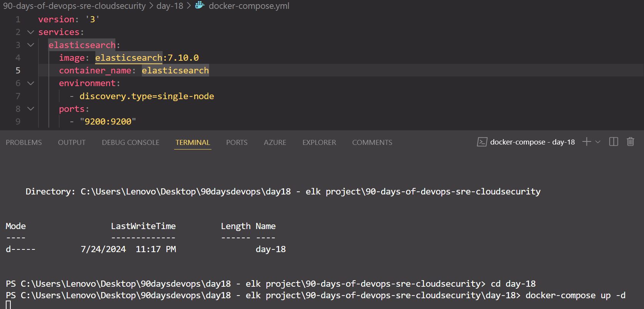Click the 90-days-of-devops-sre-cloudsecurity breadcrumb
Screen dimensions: 644x309
(75, 6)
